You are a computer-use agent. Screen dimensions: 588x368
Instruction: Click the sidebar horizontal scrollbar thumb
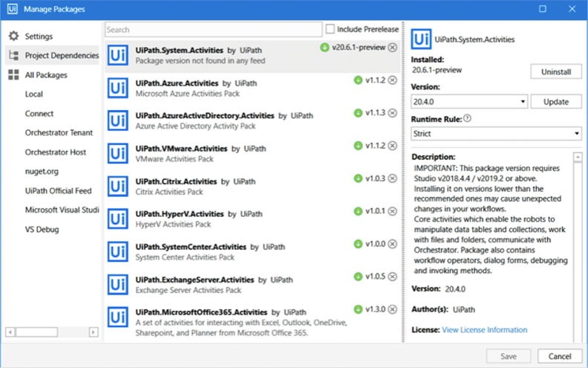[37, 332]
